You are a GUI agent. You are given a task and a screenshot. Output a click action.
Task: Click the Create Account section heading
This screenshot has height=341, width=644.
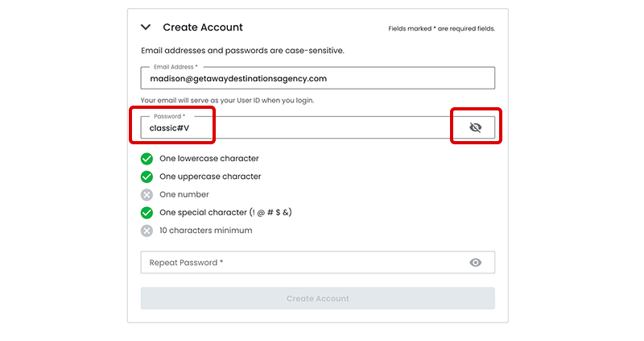pos(203,27)
